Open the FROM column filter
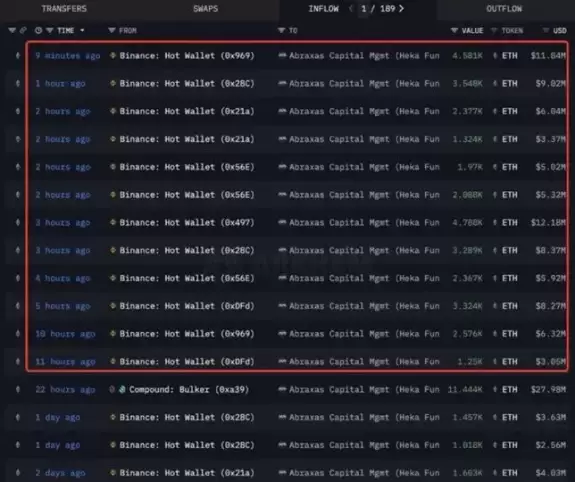Image resolution: width=575 pixels, height=482 pixels. tap(112, 30)
